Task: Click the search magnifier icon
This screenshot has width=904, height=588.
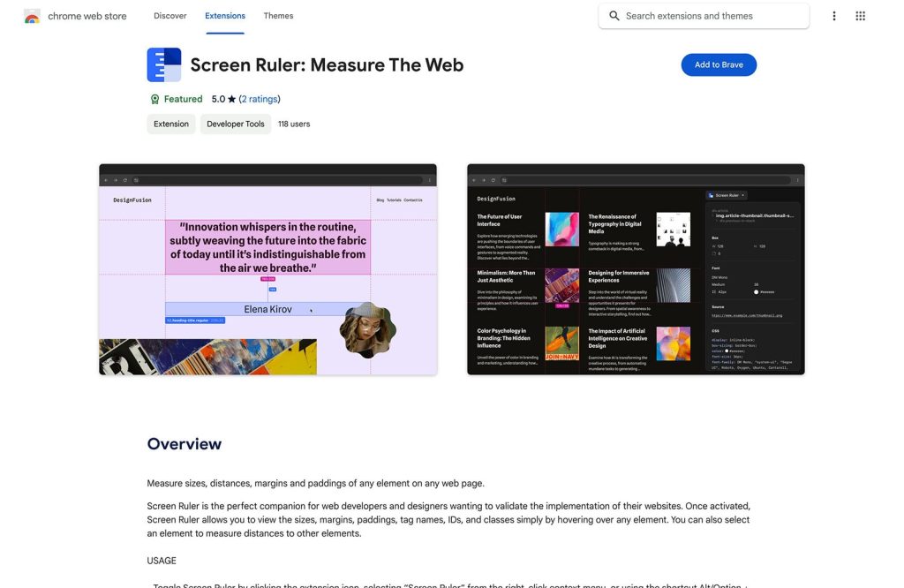Action: [x=614, y=16]
